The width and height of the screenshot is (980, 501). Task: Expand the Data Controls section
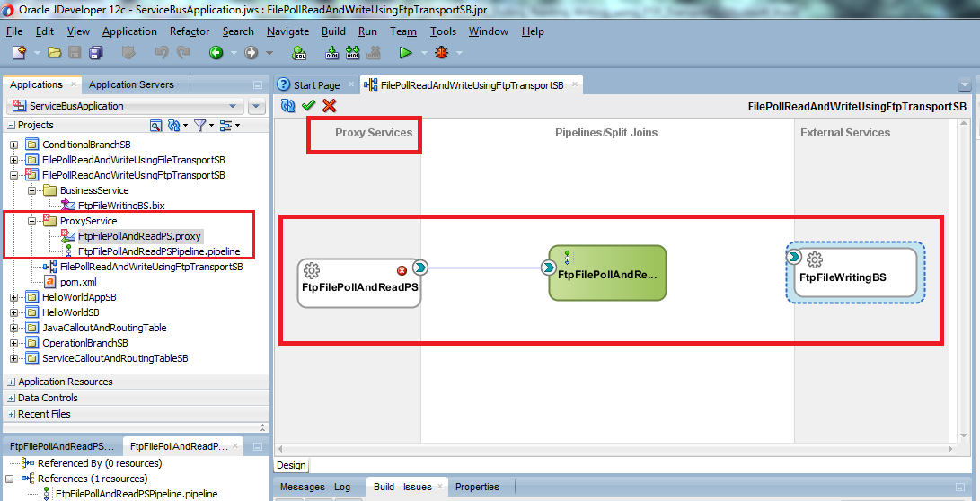(x=12, y=398)
